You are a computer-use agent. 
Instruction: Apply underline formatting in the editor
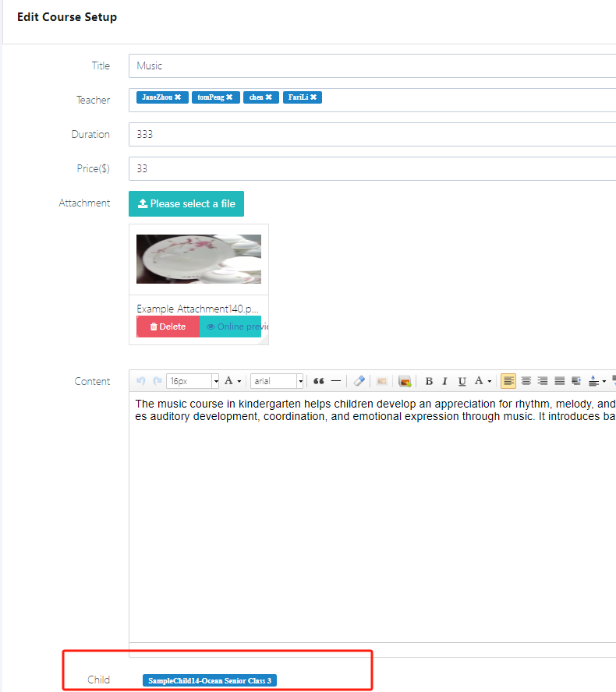[x=462, y=381]
